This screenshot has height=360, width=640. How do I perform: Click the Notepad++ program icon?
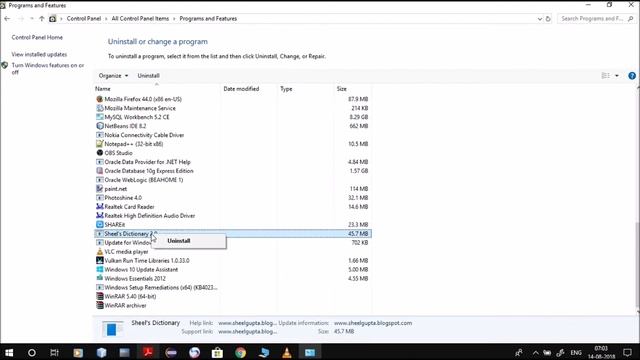(x=100, y=144)
